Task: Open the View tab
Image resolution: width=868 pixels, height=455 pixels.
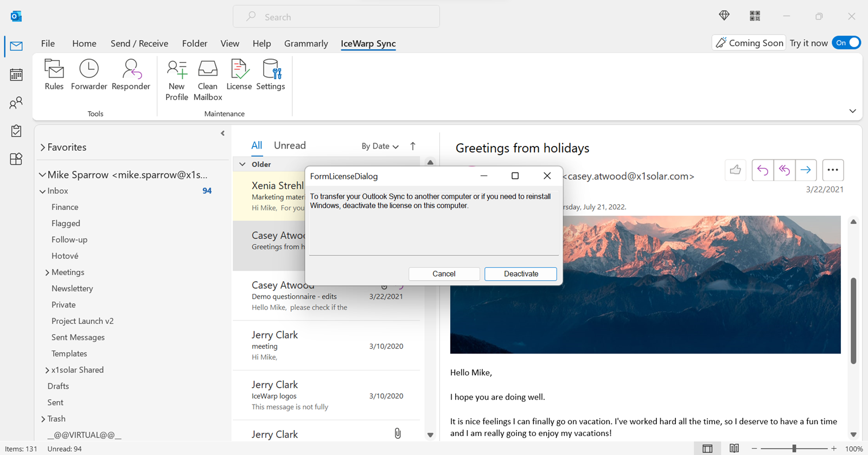Action: [229, 43]
